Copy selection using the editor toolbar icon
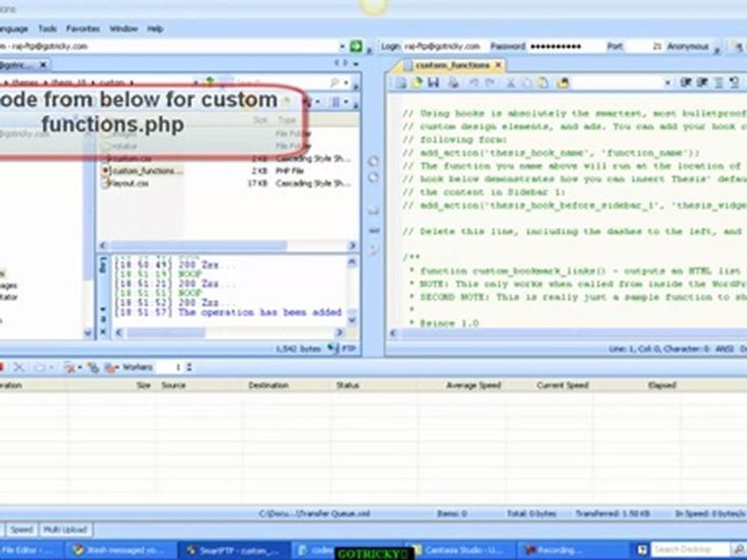Image resolution: width=747 pixels, height=560 pixels. point(527,83)
